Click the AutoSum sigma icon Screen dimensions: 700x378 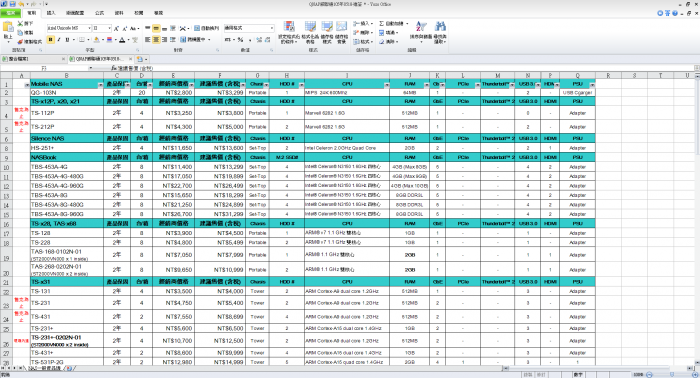[x=382, y=23]
